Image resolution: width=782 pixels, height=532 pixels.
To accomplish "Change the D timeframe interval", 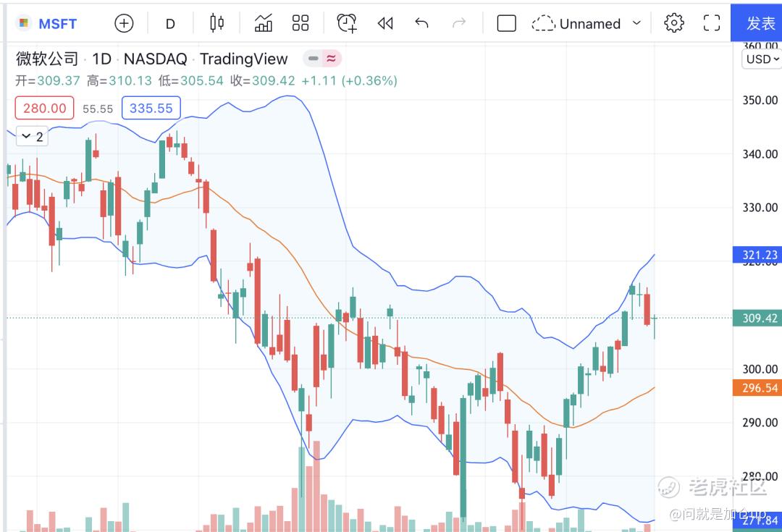I will 170,23.
